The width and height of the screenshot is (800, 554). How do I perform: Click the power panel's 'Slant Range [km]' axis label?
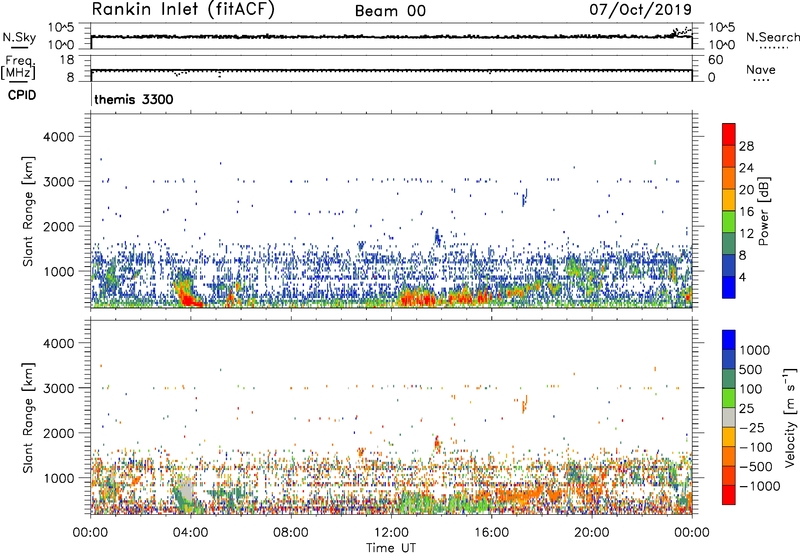click(28, 211)
